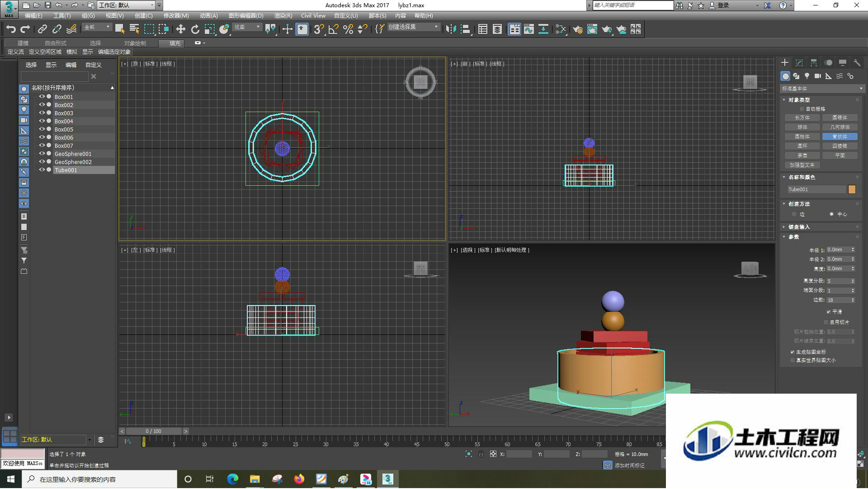Select the 边 creation method radio
Image resolution: width=868 pixels, height=489 pixels.
tap(794, 214)
